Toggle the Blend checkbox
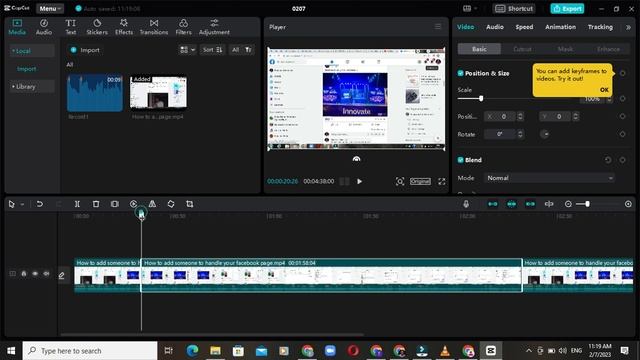640x360 pixels. click(x=460, y=160)
